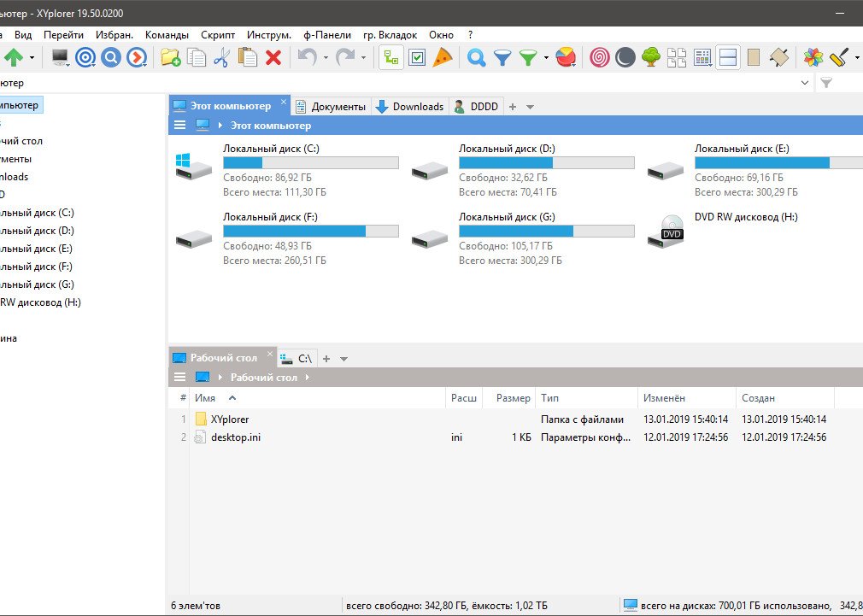Create a new folder
The width and height of the screenshot is (863, 616).
click(171, 57)
